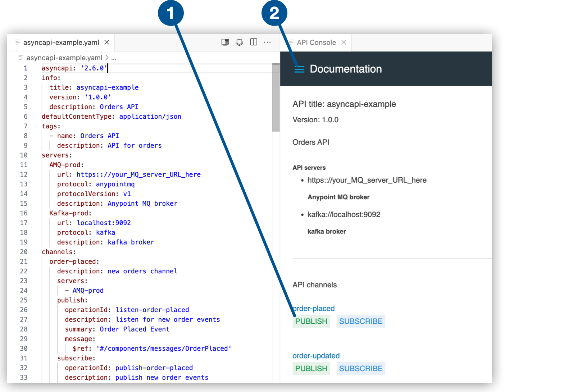Toggle SUBSCRIBE badge under order-placed channel
Image resolution: width=582 pixels, height=392 pixels.
pyautogui.click(x=360, y=321)
